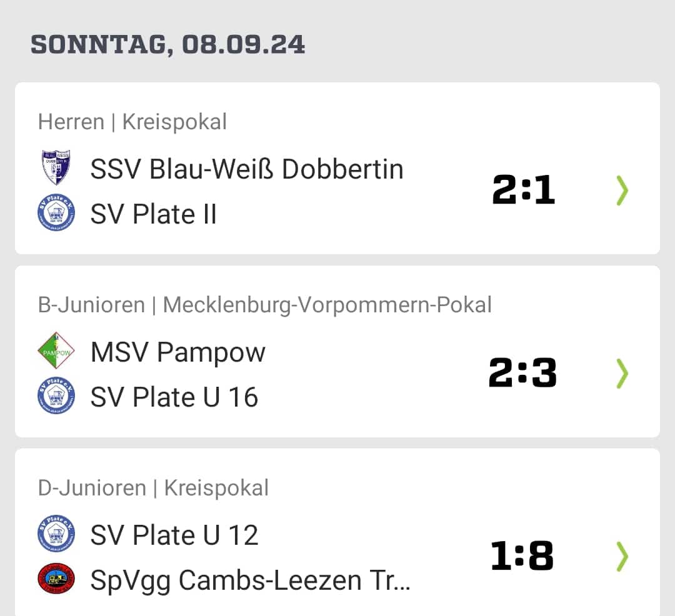
Task: Click the Herren | Kreispokal competition label
Action: [132, 122]
